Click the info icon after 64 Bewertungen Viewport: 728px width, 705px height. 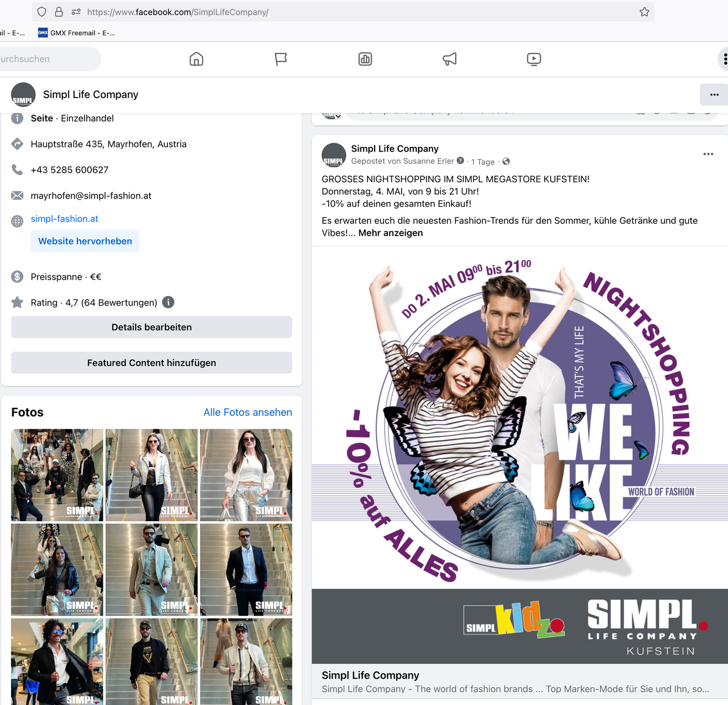point(168,303)
